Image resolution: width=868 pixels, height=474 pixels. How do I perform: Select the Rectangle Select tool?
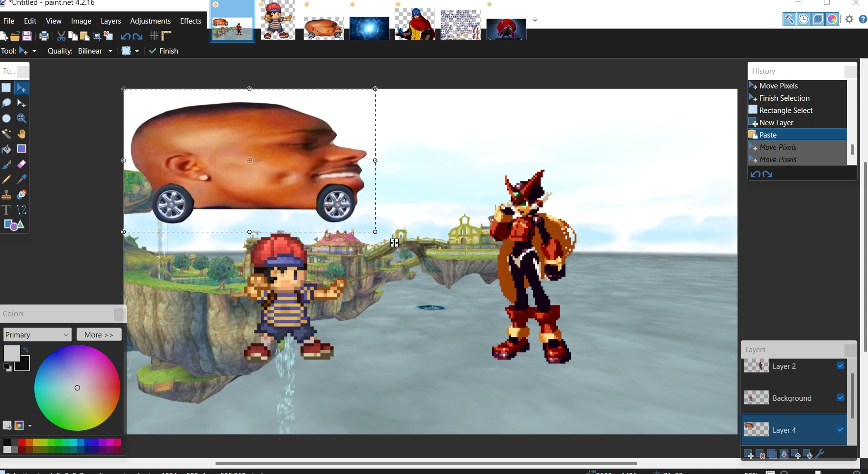[6, 88]
